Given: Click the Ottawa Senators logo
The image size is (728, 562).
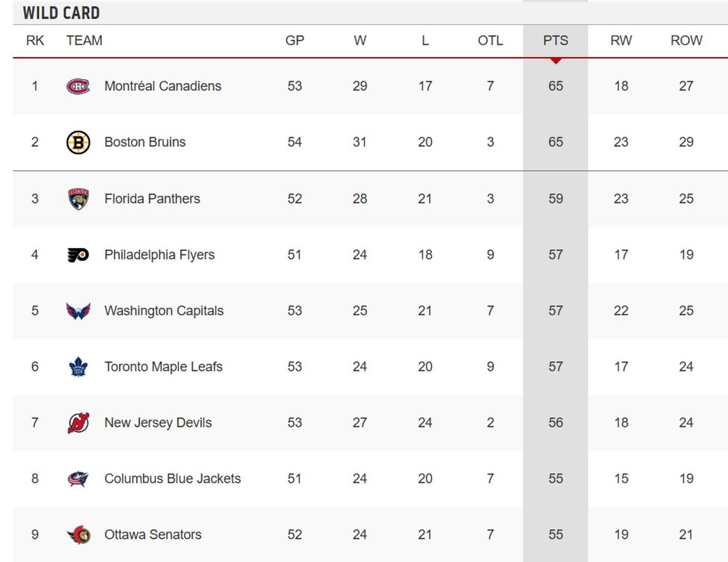Looking at the screenshot, I should click(x=78, y=534).
